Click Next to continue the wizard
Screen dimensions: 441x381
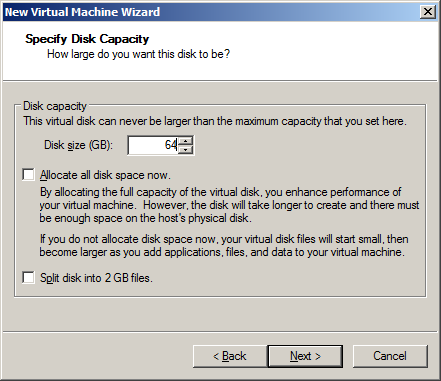(x=305, y=356)
